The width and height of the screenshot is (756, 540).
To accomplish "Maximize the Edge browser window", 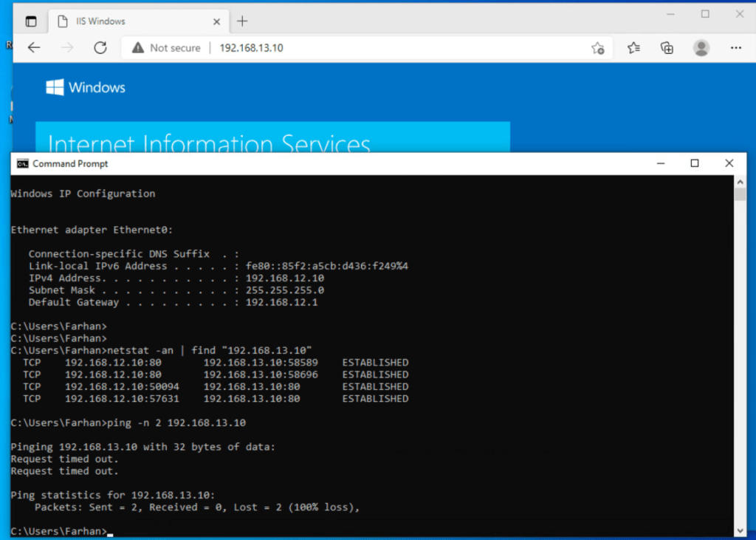I will click(705, 14).
